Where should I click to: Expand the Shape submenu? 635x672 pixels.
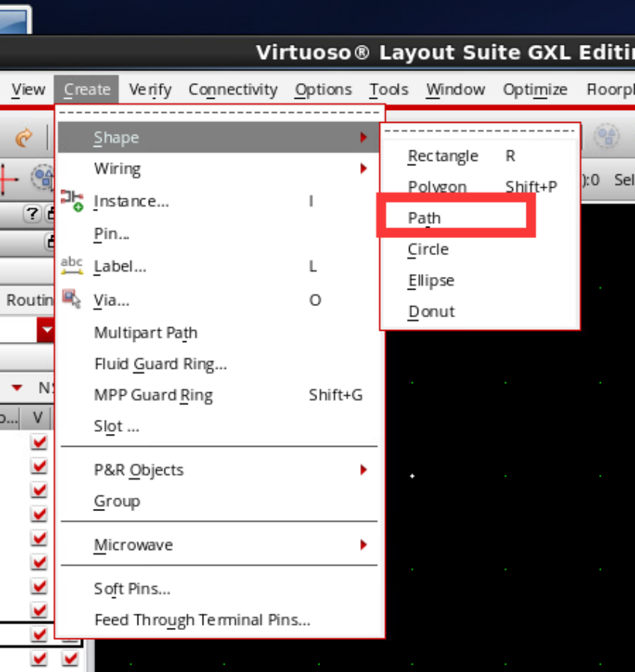click(218, 138)
